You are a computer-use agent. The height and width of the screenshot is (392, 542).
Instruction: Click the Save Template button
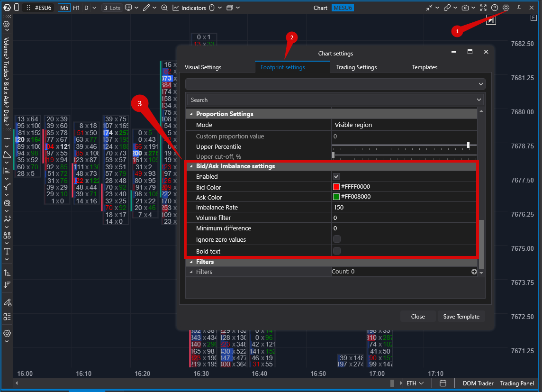point(461,316)
